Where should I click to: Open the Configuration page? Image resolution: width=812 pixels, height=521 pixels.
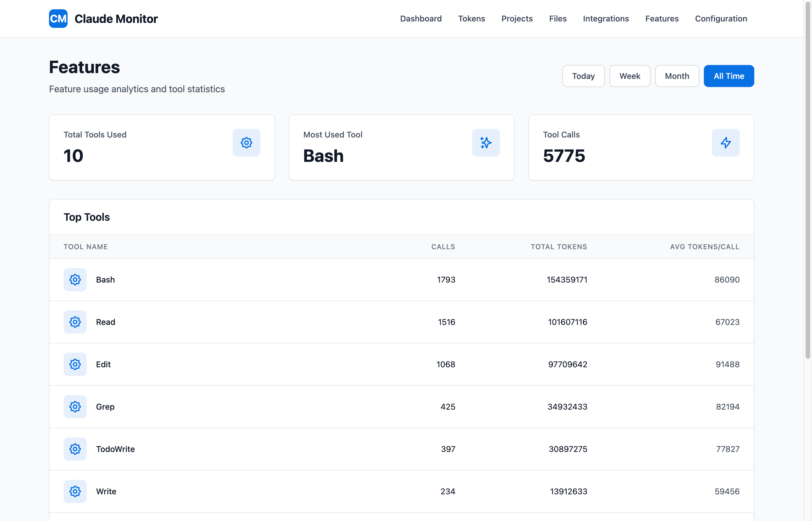coord(721,19)
